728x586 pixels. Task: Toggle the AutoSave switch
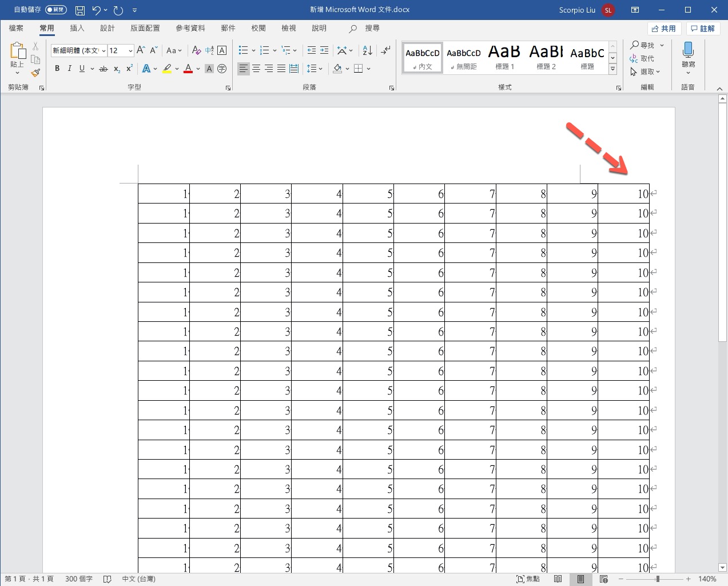[x=55, y=10]
